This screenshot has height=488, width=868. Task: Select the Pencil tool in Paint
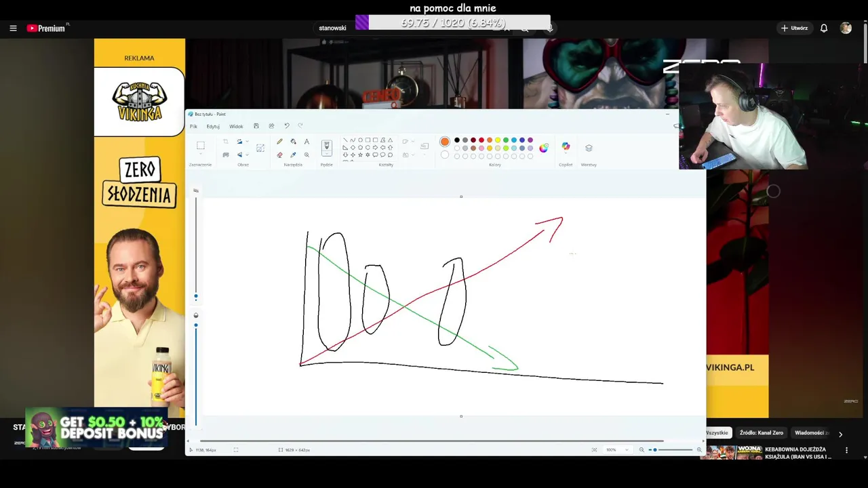[279, 142]
